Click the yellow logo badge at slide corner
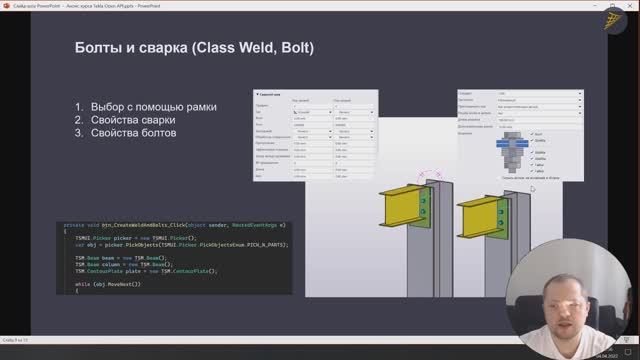This screenshot has height=360, width=640. (614, 20)
